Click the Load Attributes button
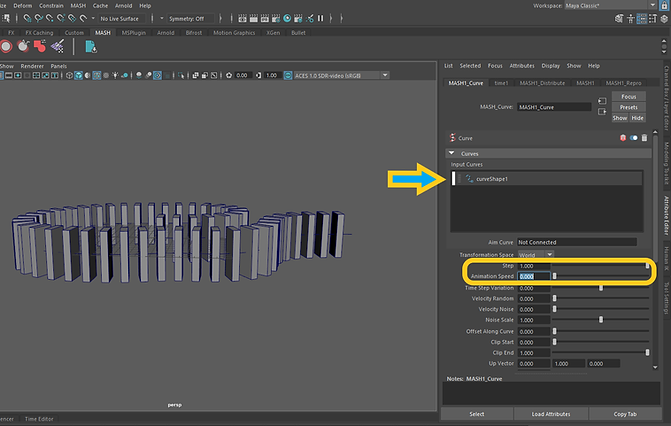 (551, 414)
